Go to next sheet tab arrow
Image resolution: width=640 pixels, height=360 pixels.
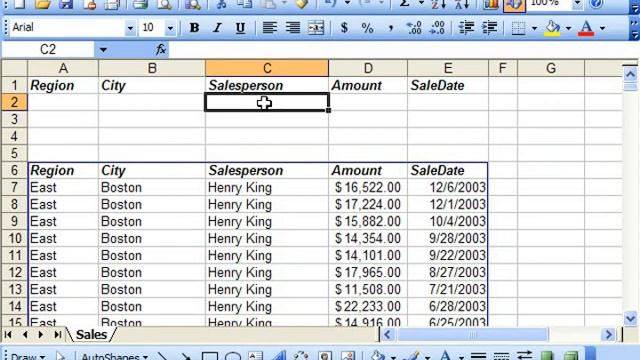pos(40,335)
